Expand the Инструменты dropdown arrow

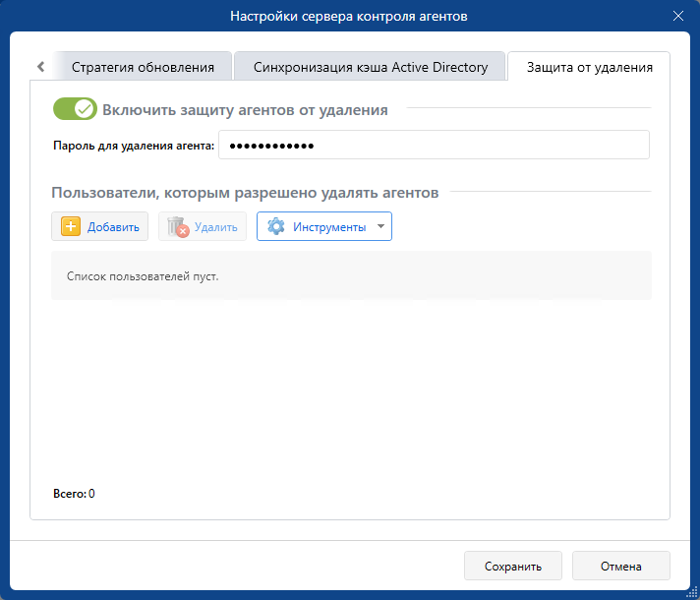tap(380, 226)
